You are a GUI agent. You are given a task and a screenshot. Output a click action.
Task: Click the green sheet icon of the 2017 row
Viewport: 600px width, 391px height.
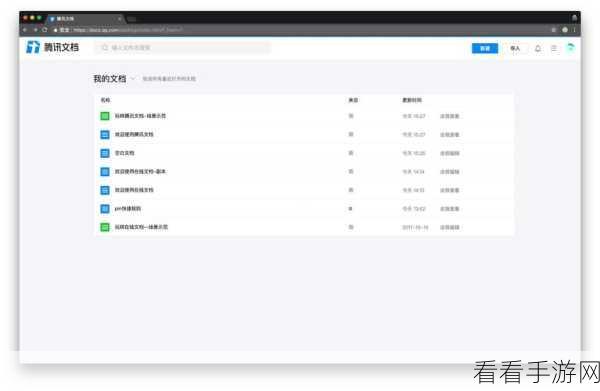(105, 227)
